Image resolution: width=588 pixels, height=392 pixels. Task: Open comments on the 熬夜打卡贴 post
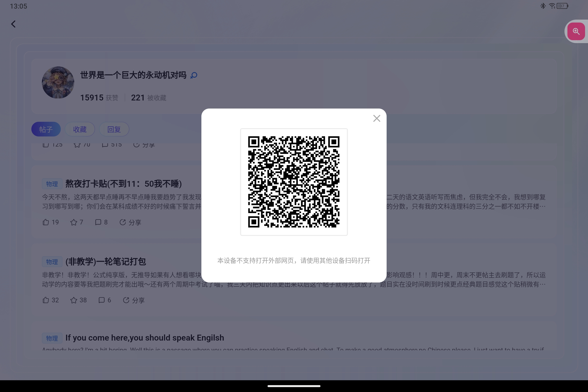[98, 222]
